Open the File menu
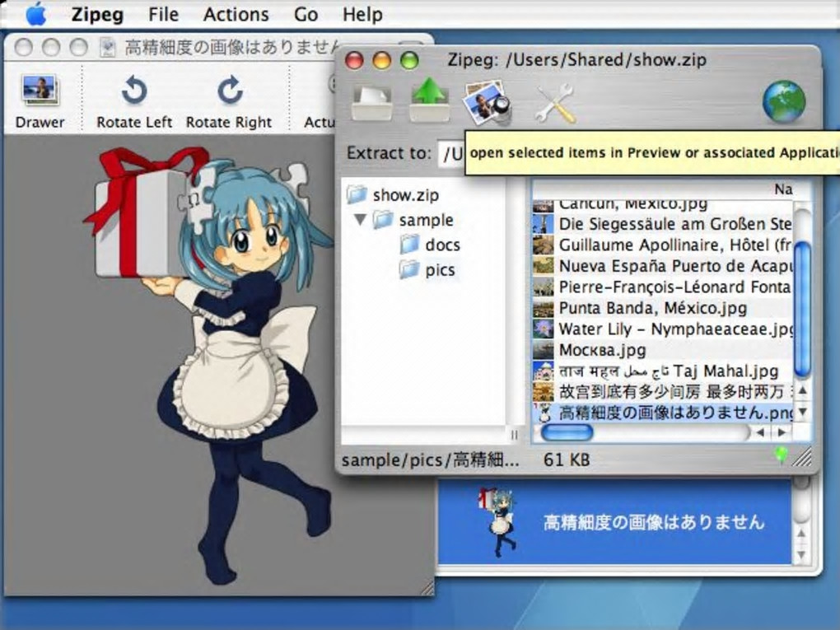The image size is (840, 630). 163,14
